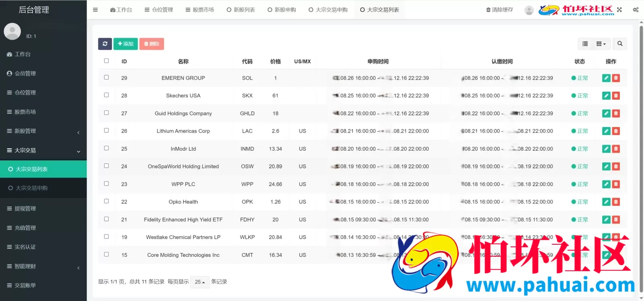This screenshot has width=644, height=301.
Task: Edit the Lithium Americas Corp row
Action: 607,131
